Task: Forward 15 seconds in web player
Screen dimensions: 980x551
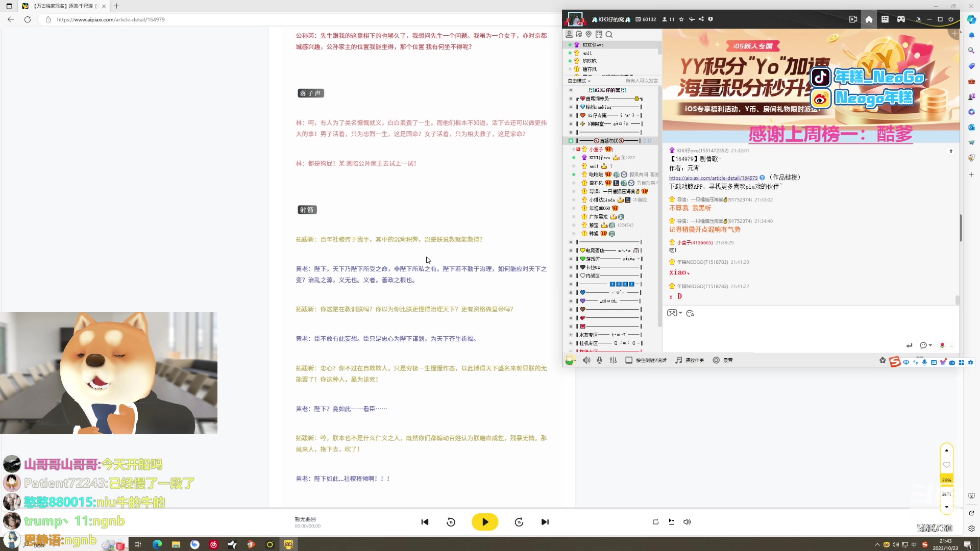Action: click(x=519, y=522)
